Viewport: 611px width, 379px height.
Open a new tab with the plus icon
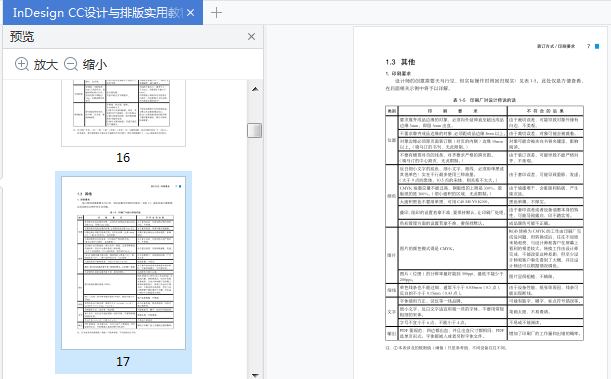216,13
